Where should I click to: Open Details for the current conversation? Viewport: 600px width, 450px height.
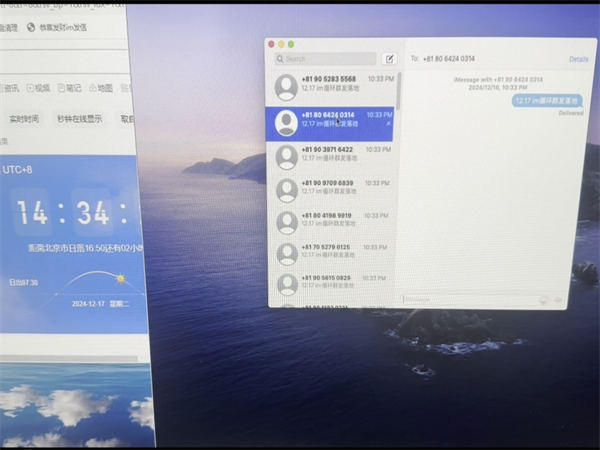tap(578, 59)
